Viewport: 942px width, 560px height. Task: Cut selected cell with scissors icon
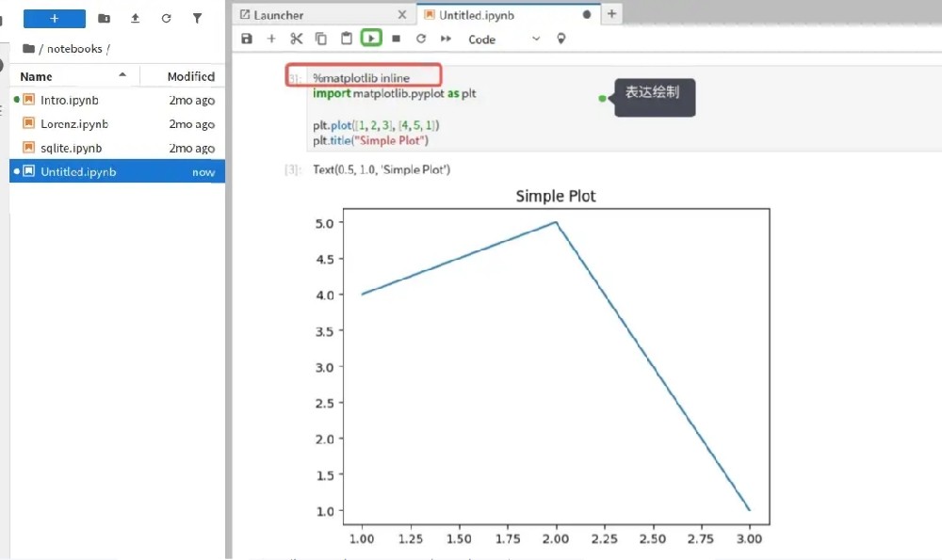(x=297, y=39)
